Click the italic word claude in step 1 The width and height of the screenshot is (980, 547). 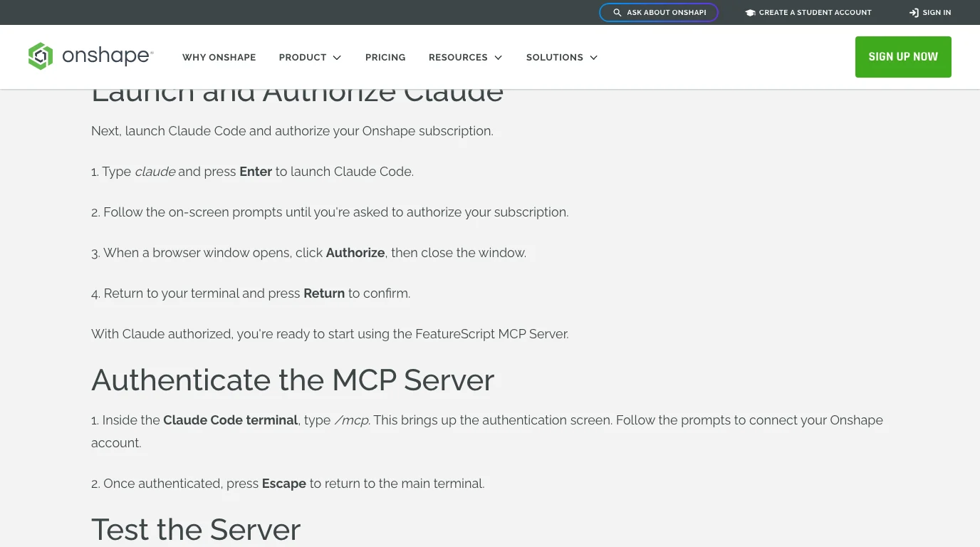155,172
